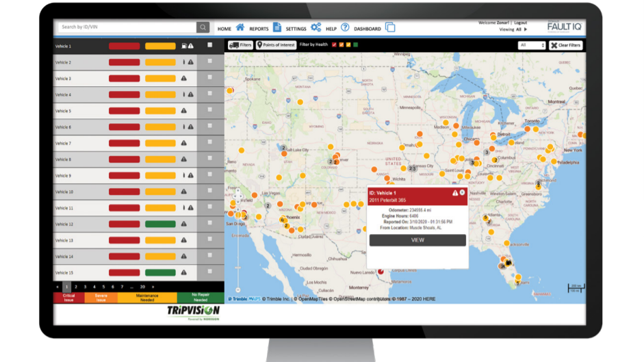Open Settings via the gears icon

pyautogui.click(x=315, y=27)
